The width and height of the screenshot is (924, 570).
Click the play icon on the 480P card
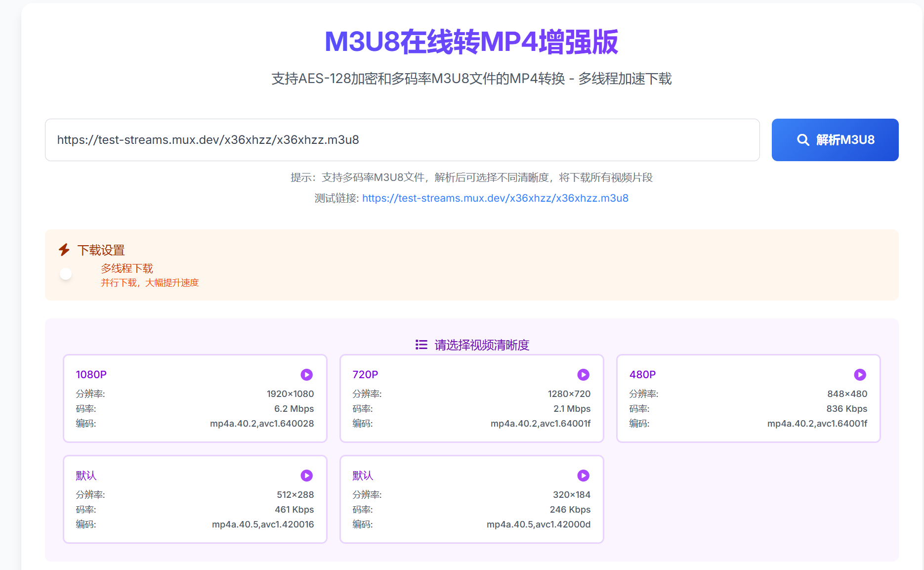point(860,375)
